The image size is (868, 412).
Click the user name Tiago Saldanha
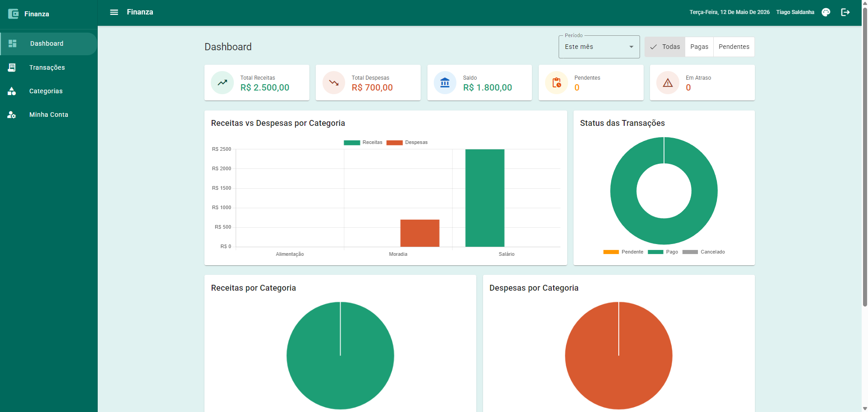click(x=795, y=12)
